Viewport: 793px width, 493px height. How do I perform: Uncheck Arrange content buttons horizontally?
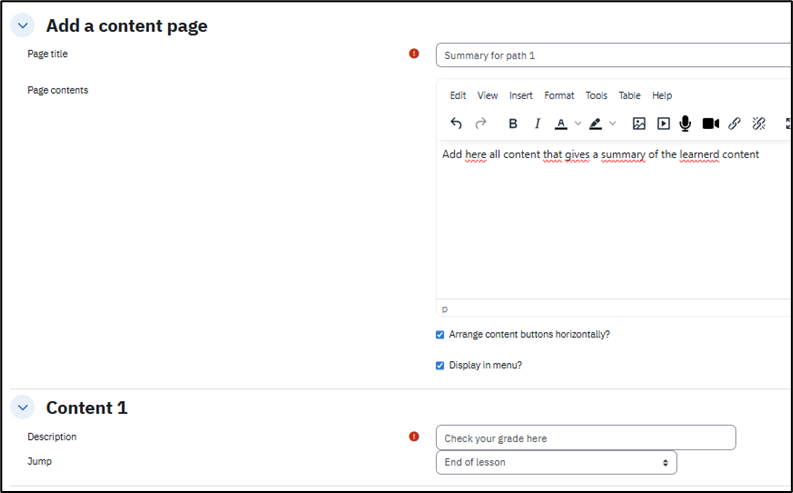click(440, 335)
